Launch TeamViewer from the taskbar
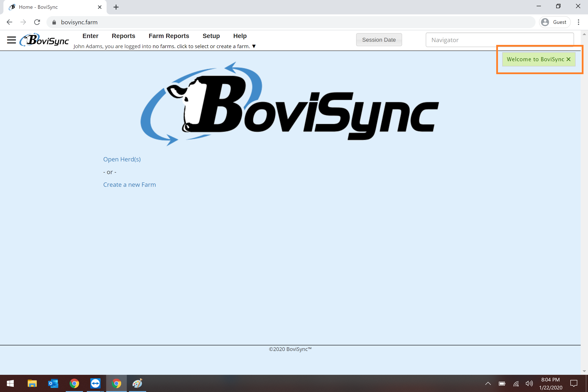588x392 pixels. tap(95, 383)
